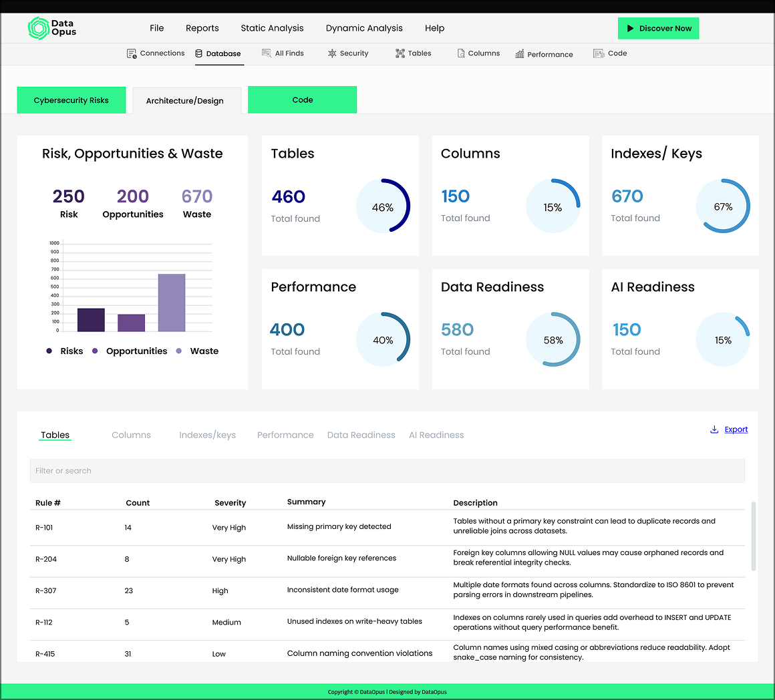
Task: Click the 250 Risk figure
Action: click(x=68, y=196)
